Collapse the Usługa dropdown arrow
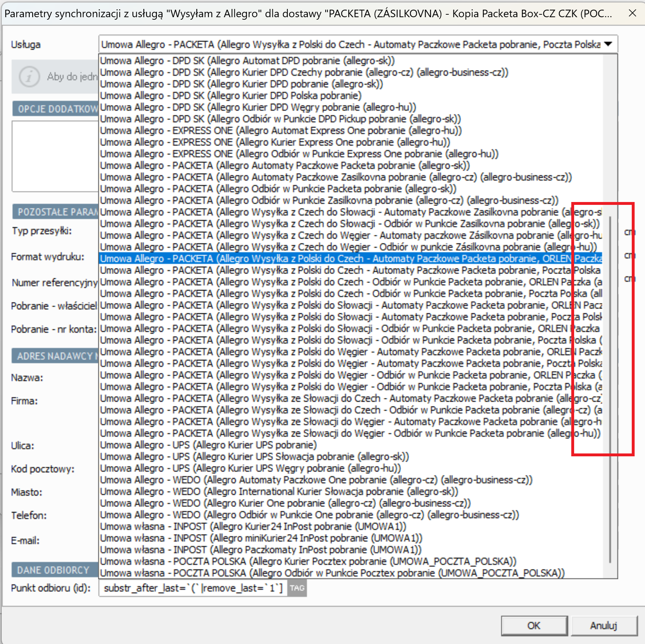The width and height of the screenshot is (645, 644). pos(608,44)
